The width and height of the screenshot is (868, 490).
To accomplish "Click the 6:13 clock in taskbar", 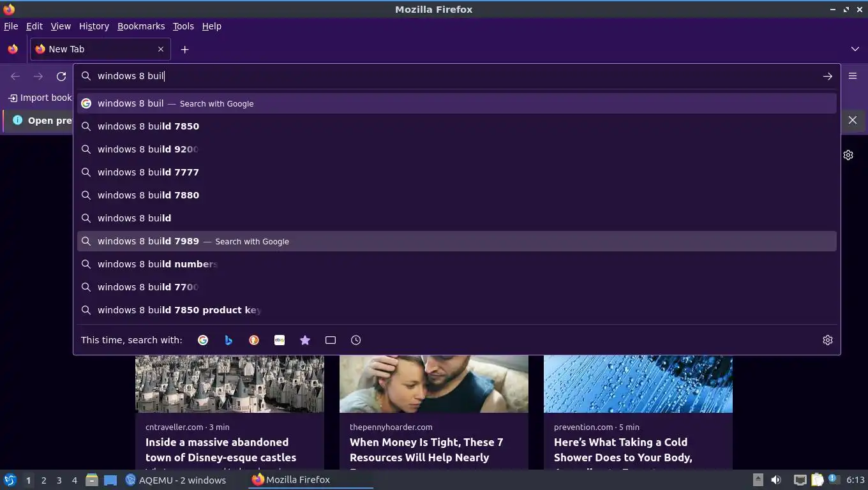I will (x=855, y=480).
